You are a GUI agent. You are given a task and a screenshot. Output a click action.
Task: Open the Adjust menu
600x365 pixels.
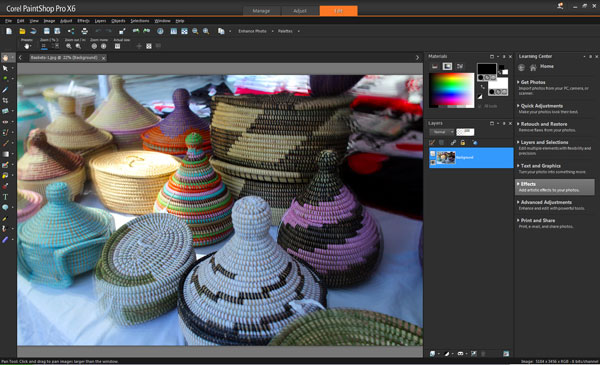click(66, 21)
